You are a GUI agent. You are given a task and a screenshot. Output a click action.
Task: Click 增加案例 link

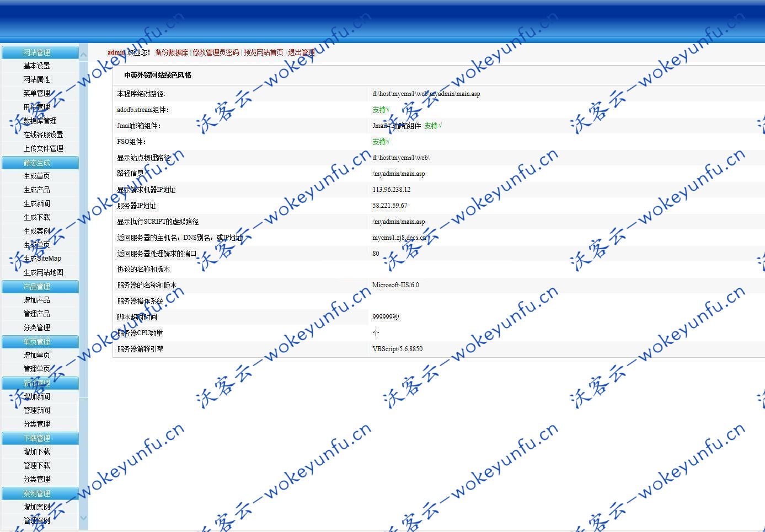pyautogui.click(x=36, y=507)
